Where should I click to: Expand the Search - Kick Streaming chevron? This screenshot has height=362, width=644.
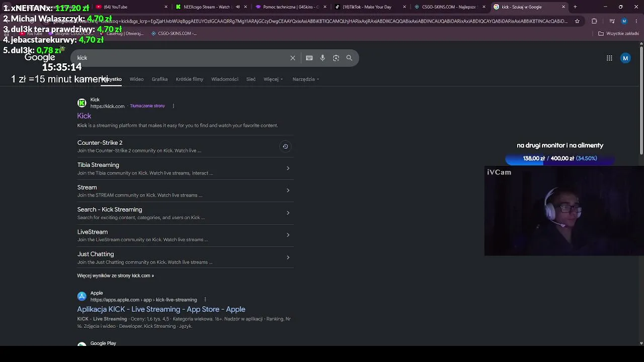pyautogui.click(x=288, y=213)
